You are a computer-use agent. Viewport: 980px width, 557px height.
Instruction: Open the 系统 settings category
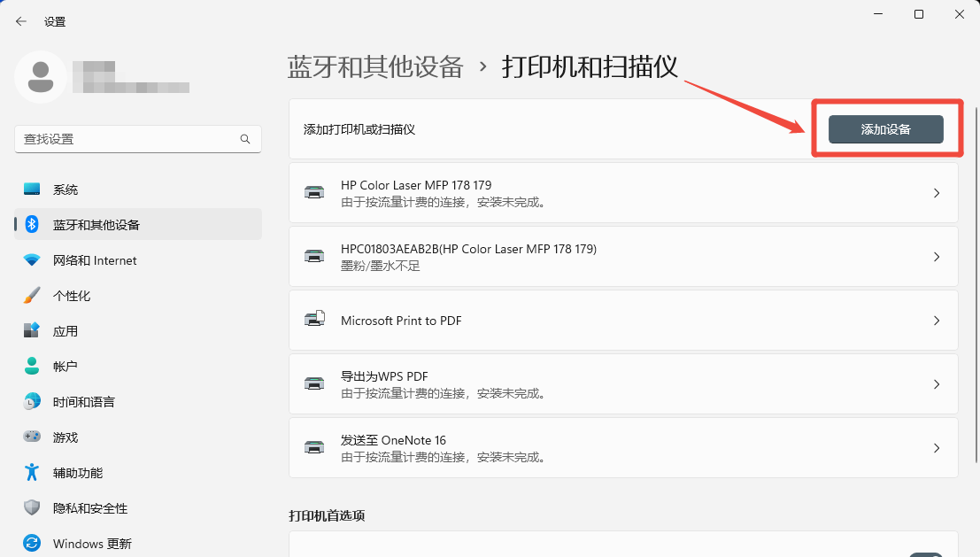[x=138, y=190]
